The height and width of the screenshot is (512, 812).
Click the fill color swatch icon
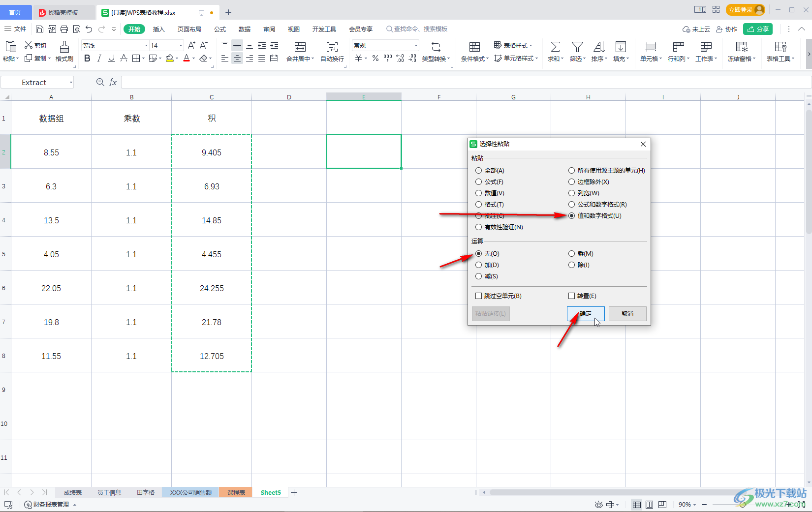click(170, 59)
